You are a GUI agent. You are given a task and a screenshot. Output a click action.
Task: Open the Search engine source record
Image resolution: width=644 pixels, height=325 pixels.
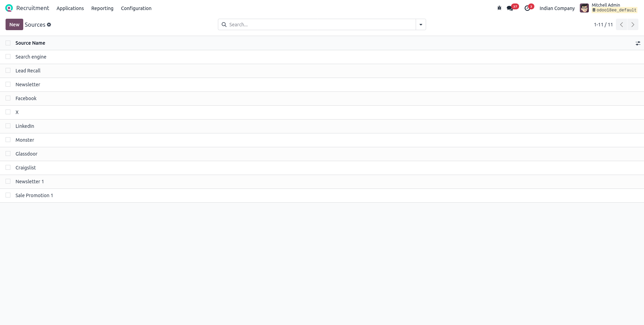(x=31, y=57)
